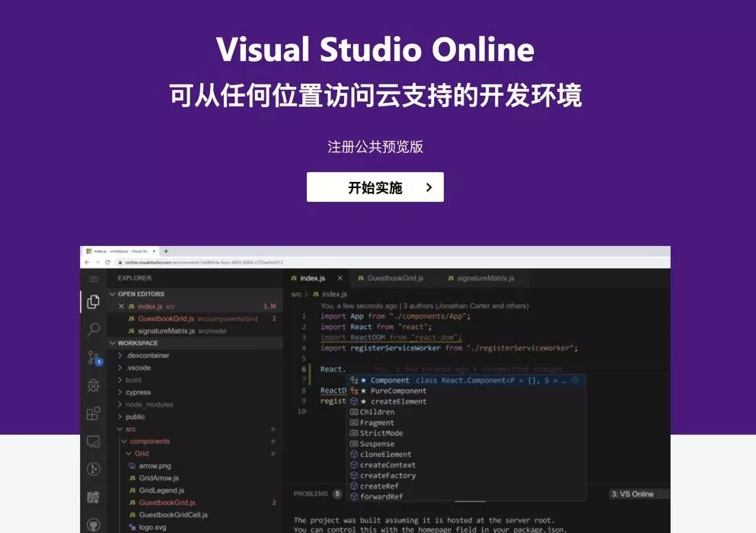Click the 开始实施 button
The image size is (756, 533).
point(375,187)
